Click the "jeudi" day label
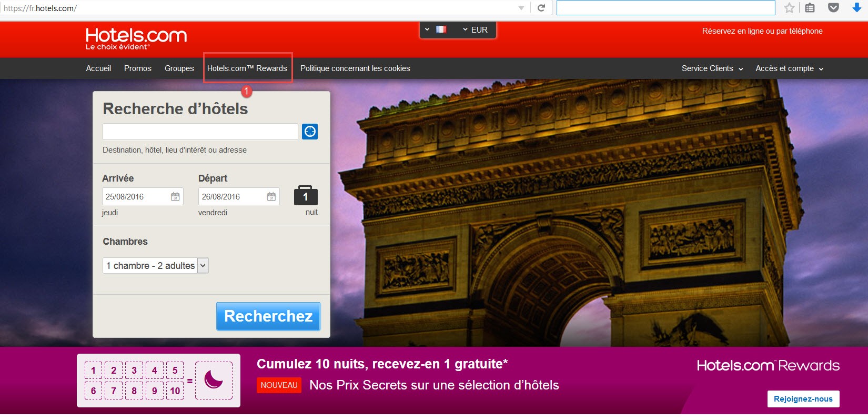The height and width of the screenshot is (420, 868). pyautogui.click(x=110, y=213)
